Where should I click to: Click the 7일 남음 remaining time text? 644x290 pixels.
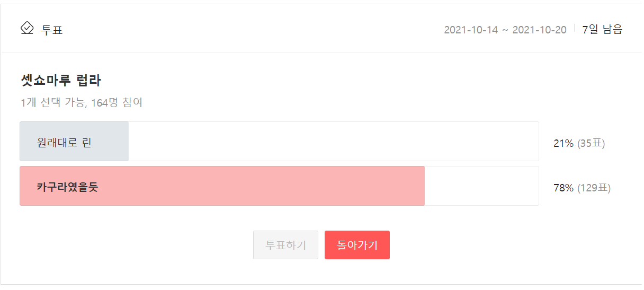click(602, 30)
